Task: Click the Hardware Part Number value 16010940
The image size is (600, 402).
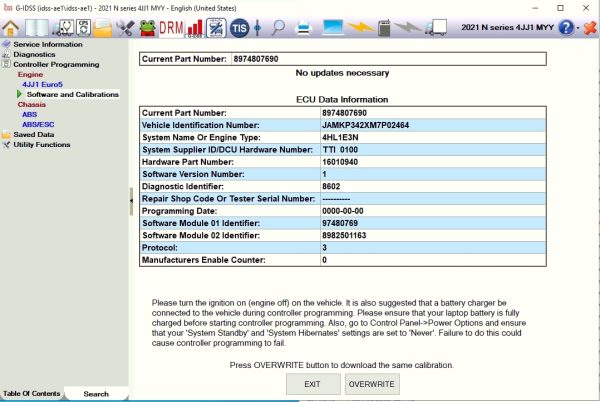Action: pyautogui.click(x=340, y=162)
